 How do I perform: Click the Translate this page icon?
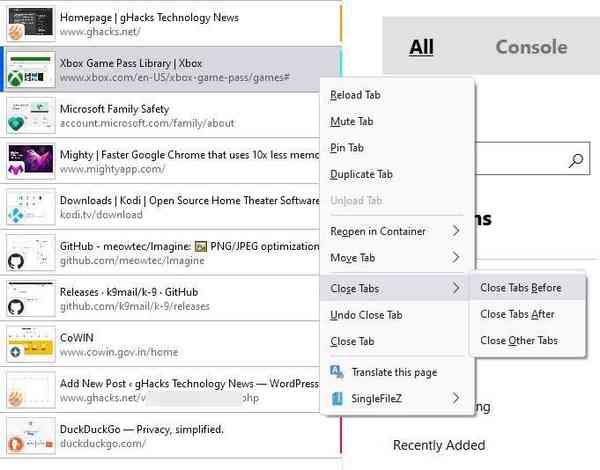[337, 371]
